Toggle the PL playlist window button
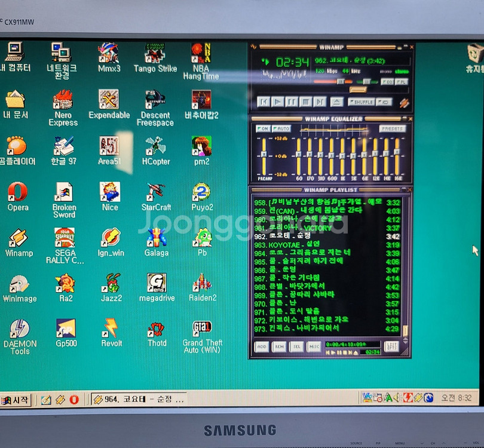This screenshot has height=448, width=484. [x=402, y=82]
